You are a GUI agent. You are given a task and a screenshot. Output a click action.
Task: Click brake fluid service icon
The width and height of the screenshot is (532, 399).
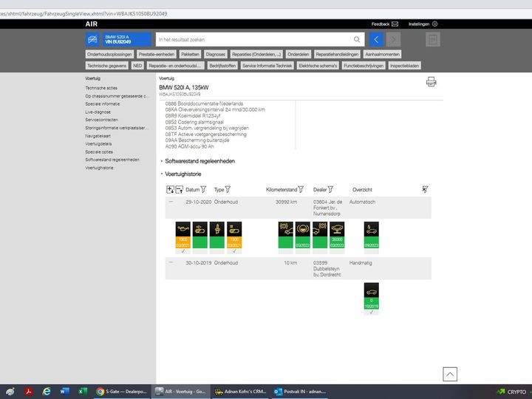click(x=303, y=235)
